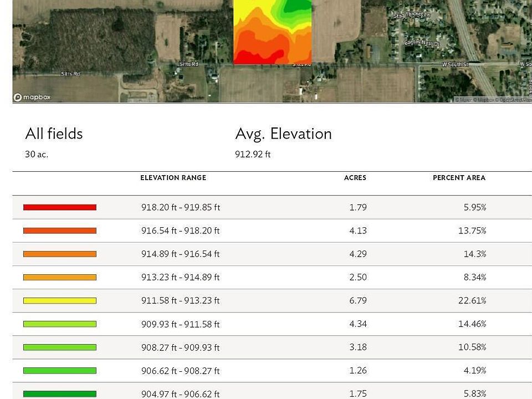Select the 6.79 acres cell
The width and height of the screenshot is (532, 399).
point(357,301)
